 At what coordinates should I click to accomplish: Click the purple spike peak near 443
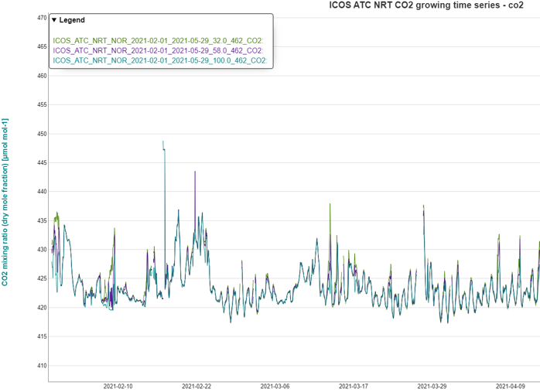coord(195,172)
